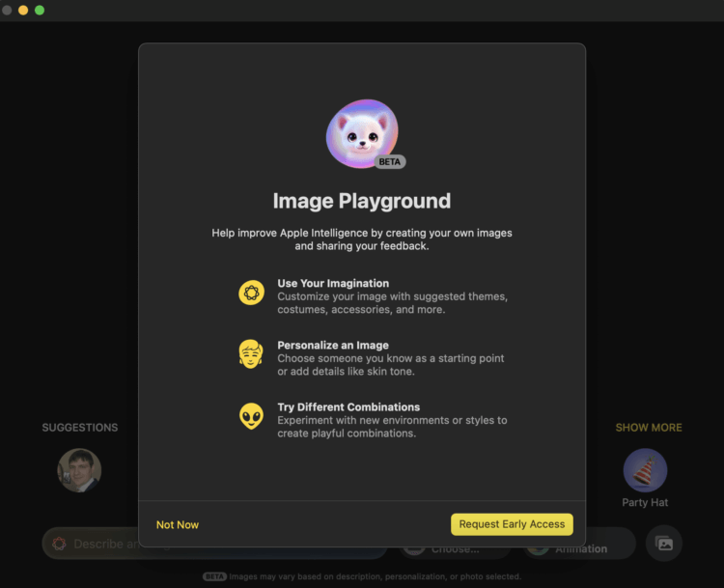Click the Personalize an Image face icon
724x588 pixels.
[x=251, y=353]
